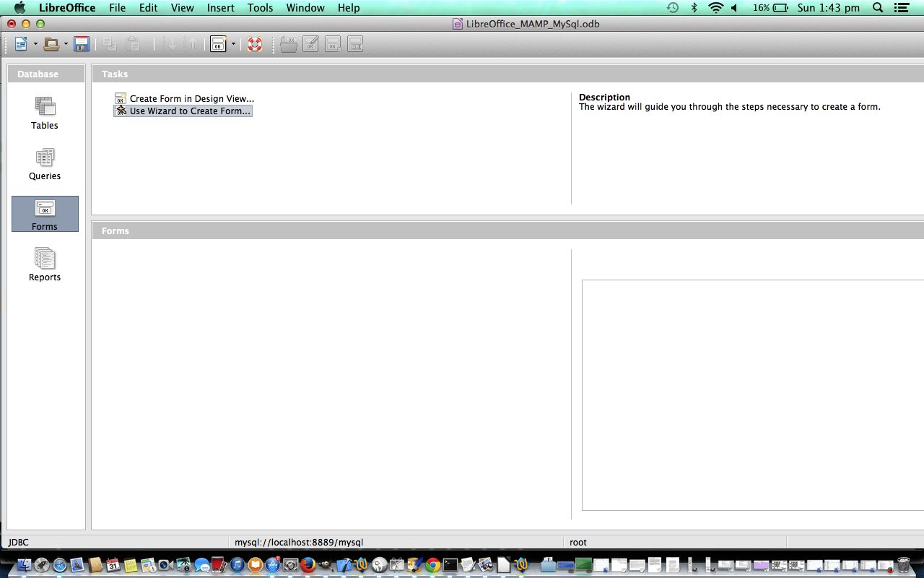Screen dimensions: 924x578
Task: Open Google Chrome from the Dock
Action: click(x=433, y=565)
